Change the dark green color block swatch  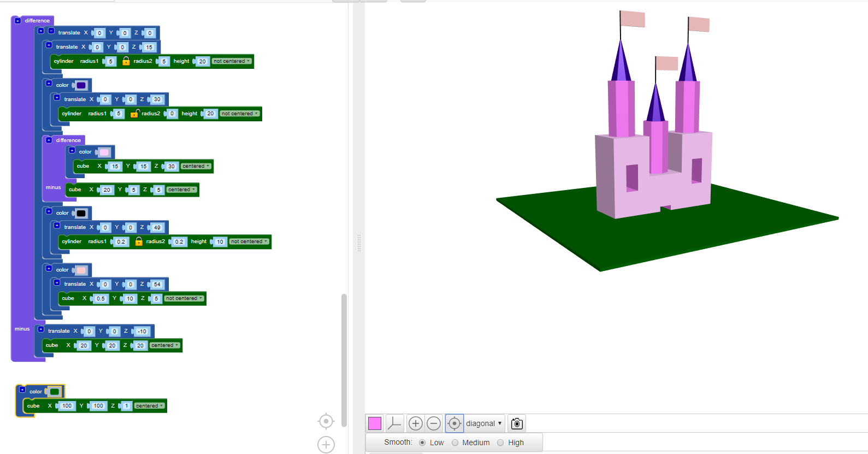click(x=55, y=392)
